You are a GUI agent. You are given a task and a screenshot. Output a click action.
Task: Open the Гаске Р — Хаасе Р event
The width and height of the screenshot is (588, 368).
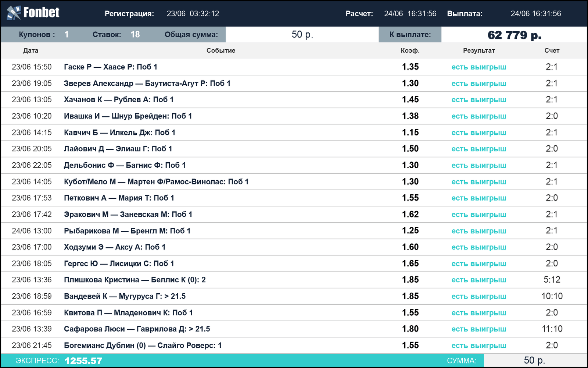pyautogui.click(x=111, y=67)
